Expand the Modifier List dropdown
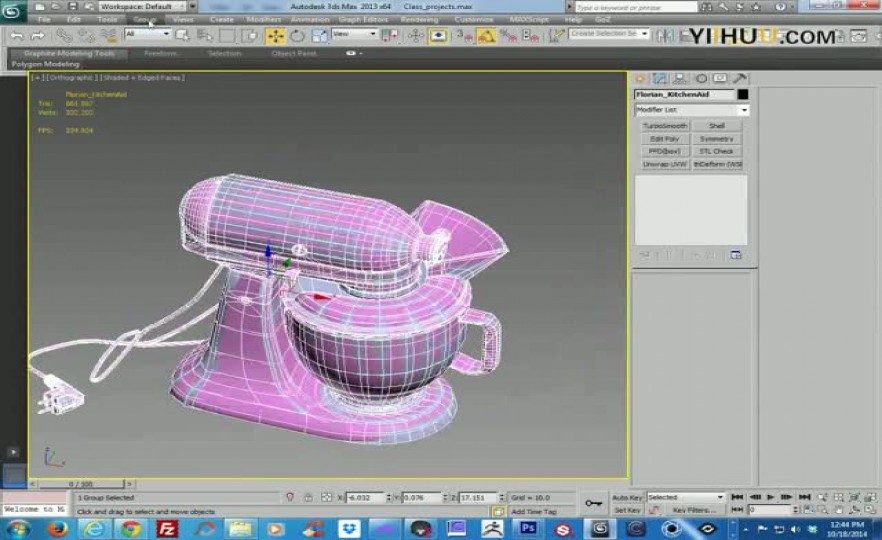Image resolution: width=882 pixels, height=540 pixels. tap(691, 110)
